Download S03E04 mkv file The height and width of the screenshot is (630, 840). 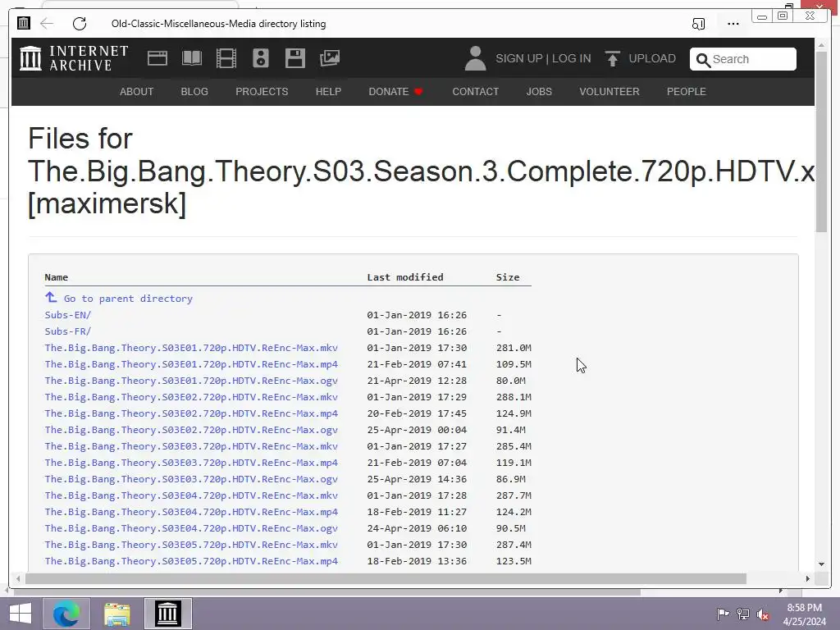pyautogui.click(x=191, y=495)
